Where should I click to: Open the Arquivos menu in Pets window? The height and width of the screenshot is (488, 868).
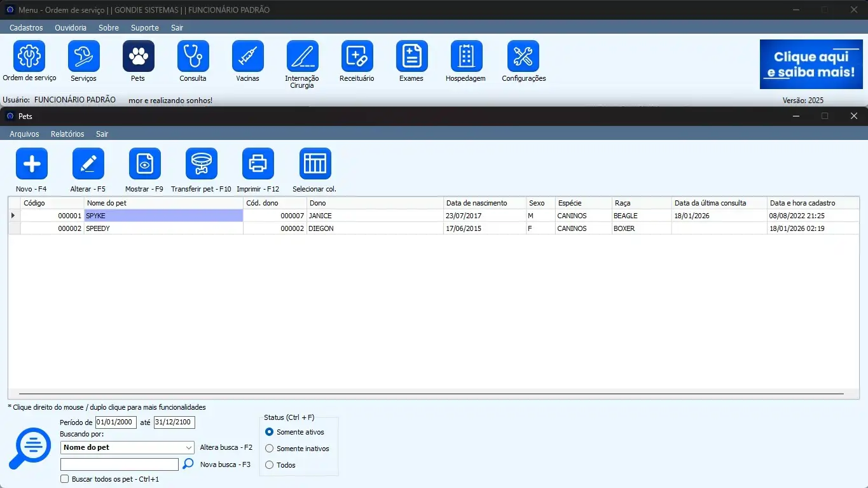click(24, 134)
